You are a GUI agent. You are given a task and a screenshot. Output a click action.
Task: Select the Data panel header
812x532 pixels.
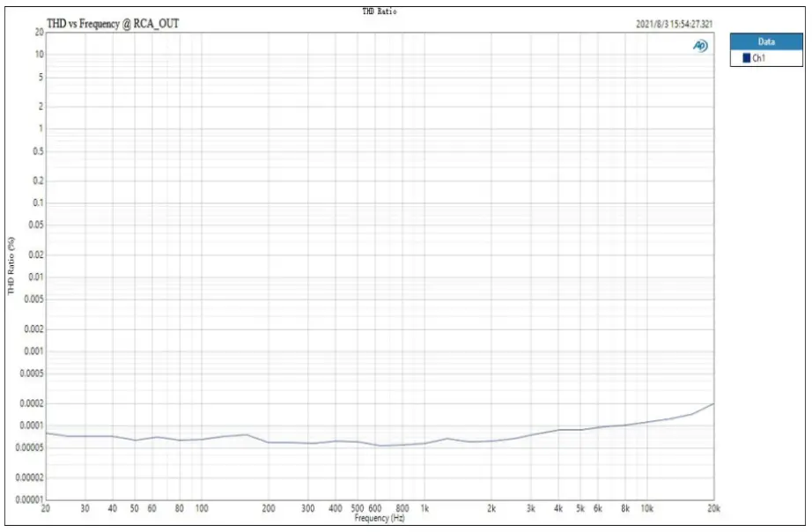click(x=765, y=41)
